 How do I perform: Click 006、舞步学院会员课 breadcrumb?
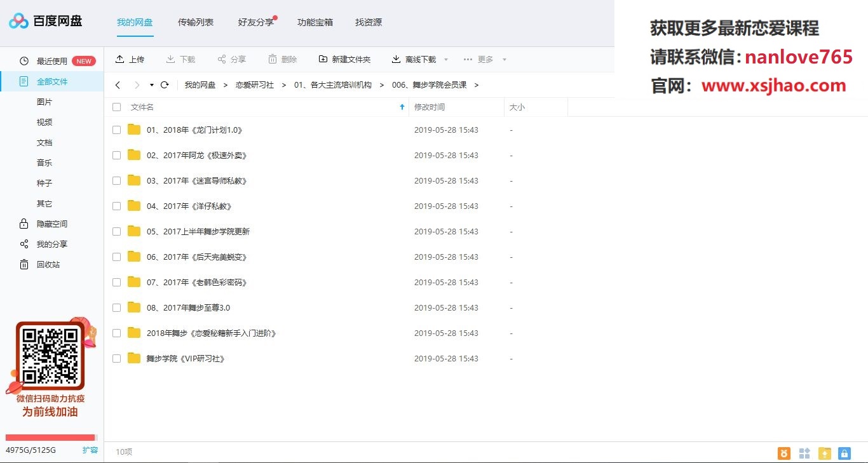(430, 84)
